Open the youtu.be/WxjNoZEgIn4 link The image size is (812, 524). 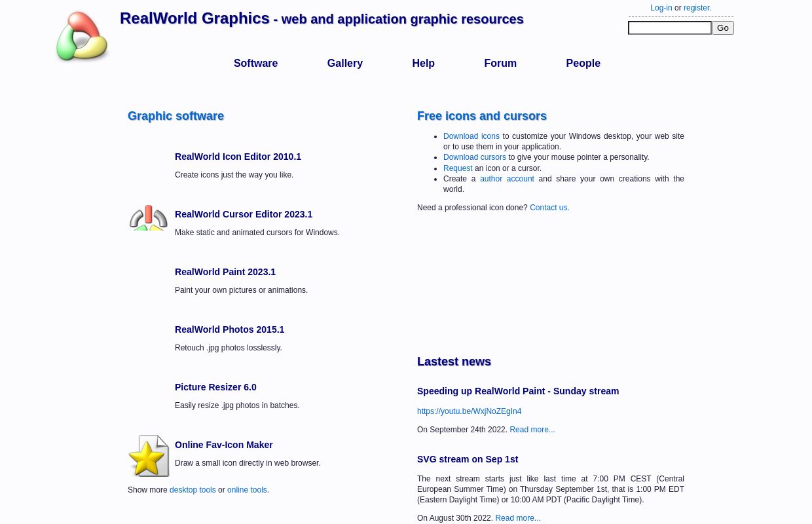(470, 411)
